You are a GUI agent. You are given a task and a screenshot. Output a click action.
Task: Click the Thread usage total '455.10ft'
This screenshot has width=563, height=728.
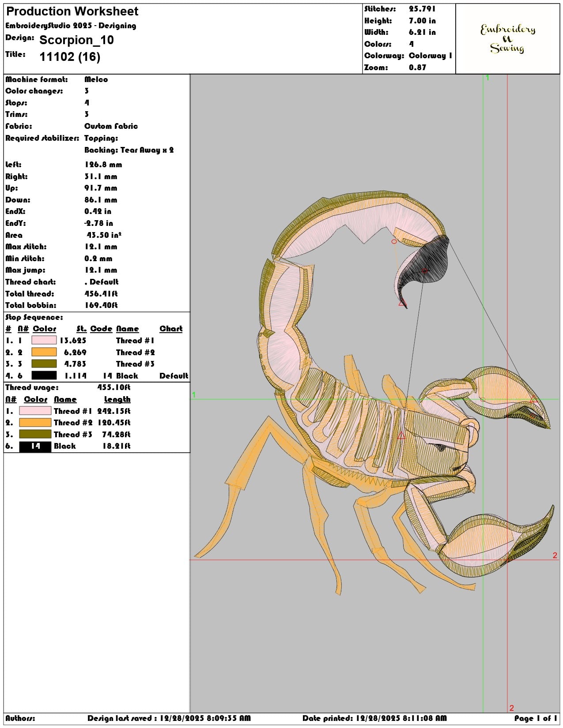click(114, 387)
